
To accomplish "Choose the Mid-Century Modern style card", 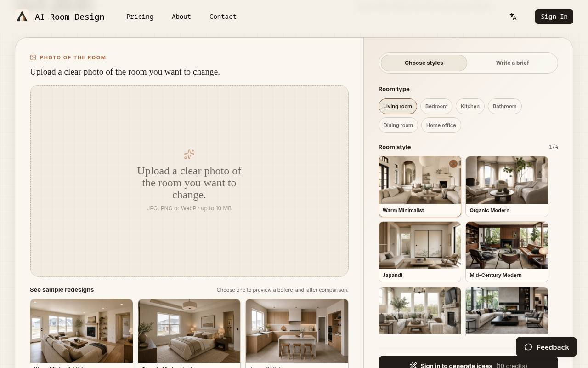I will tap(507, 252).
